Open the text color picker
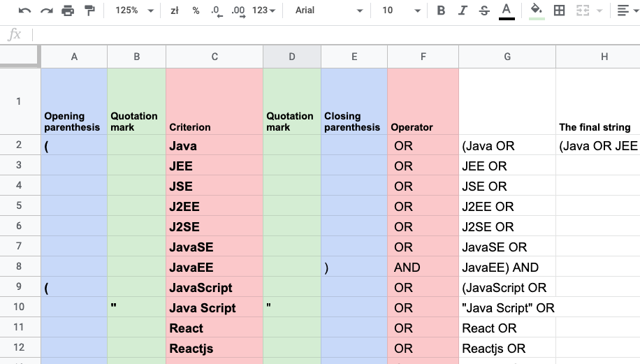The image size is (640, 364). 507,11
